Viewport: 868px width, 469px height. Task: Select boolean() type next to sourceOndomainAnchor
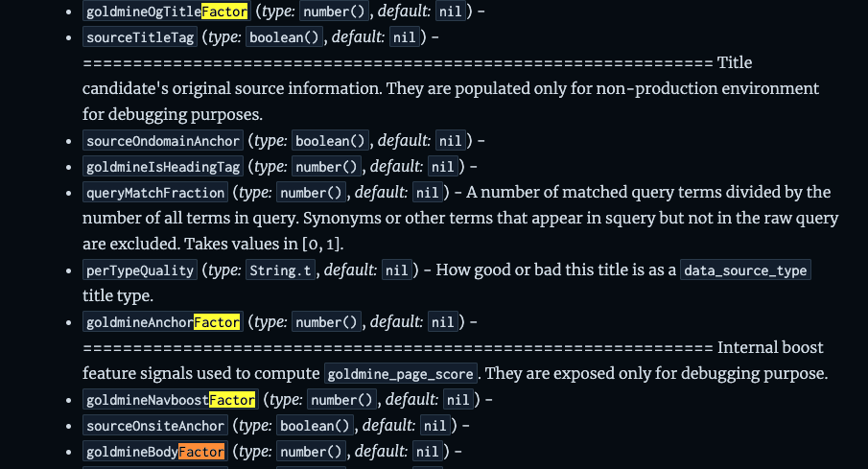[x=329, y=141]
